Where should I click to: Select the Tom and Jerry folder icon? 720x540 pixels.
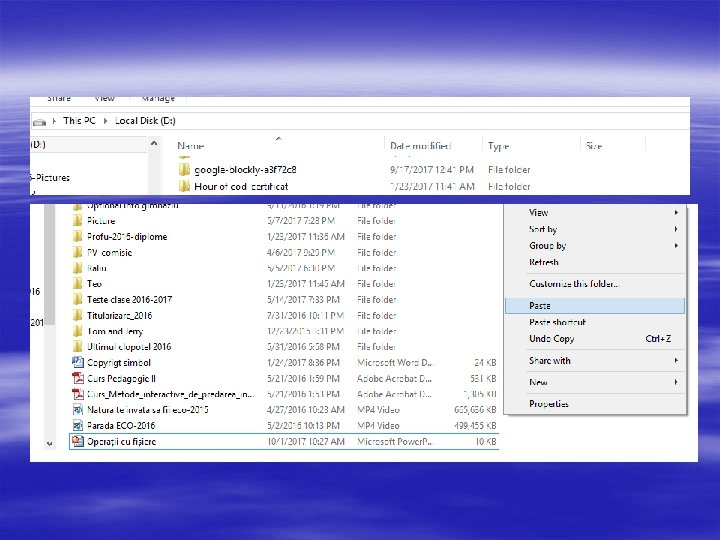(78, 331)
